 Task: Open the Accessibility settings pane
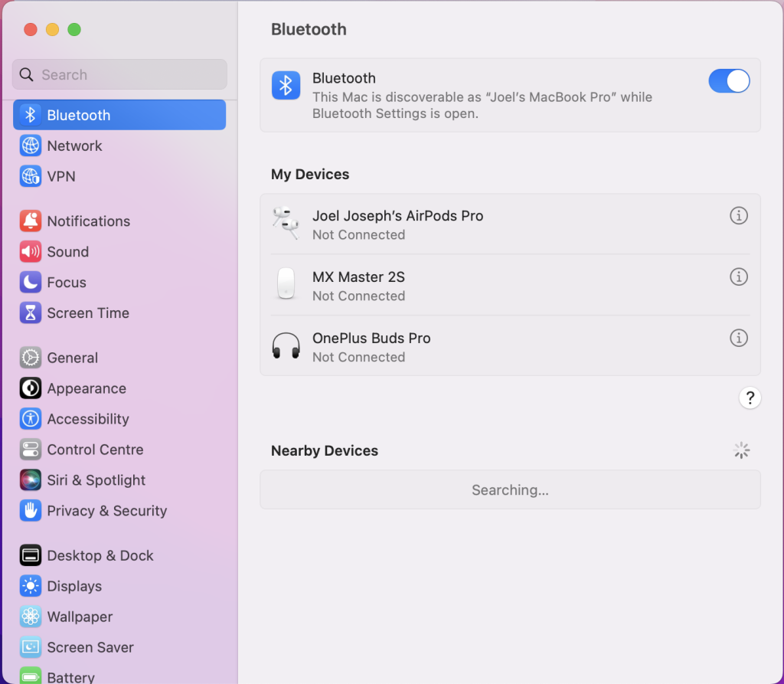pyautogui.click(x=119, y=419)
